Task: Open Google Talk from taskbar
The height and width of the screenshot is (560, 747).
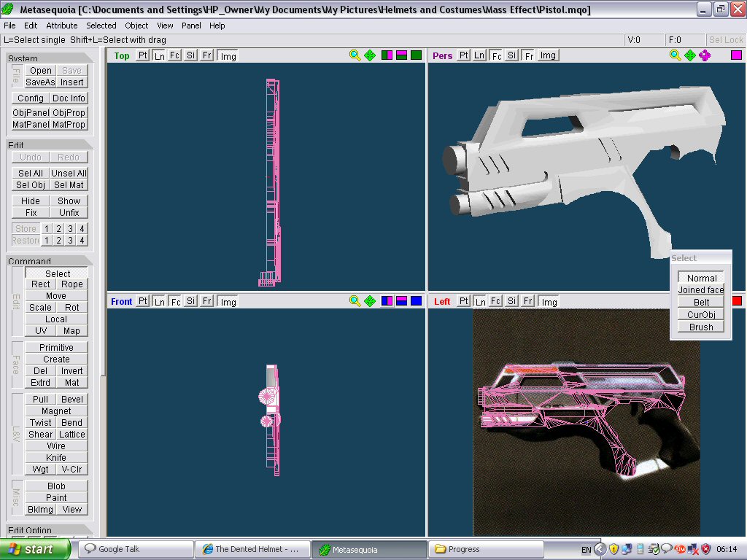Action: pos(136,549)
